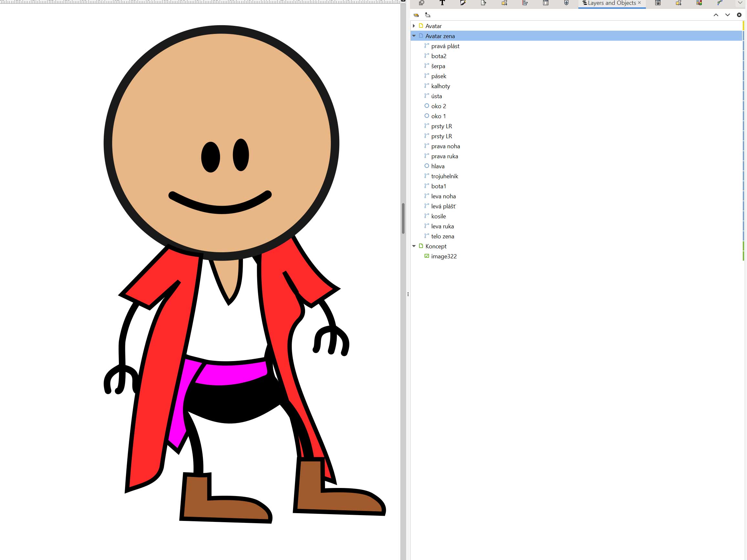Open the dock tabs overflow dropdown
This screenshot has height=560, width=747.
[x=740, y=3]
